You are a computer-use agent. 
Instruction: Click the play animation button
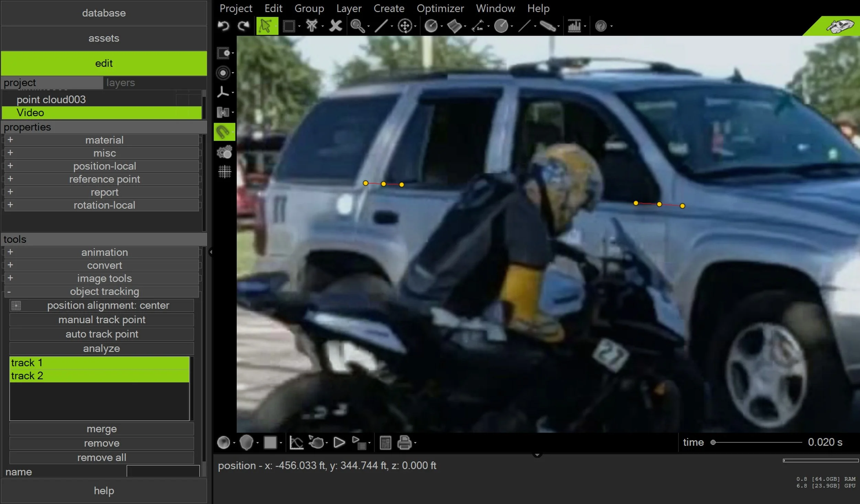[x=339, y=442]
